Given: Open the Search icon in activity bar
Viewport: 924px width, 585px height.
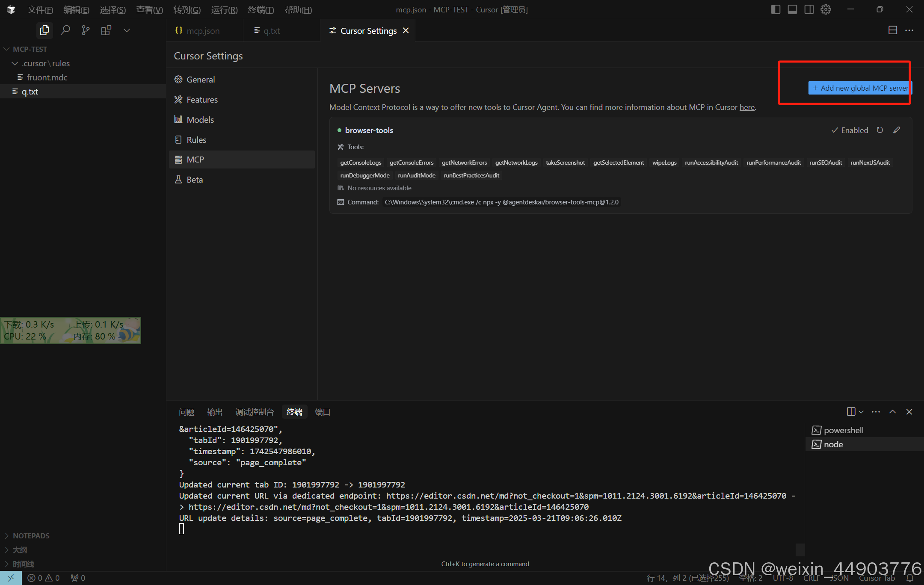Looking at the screenshot, I should tap(65, 30).
